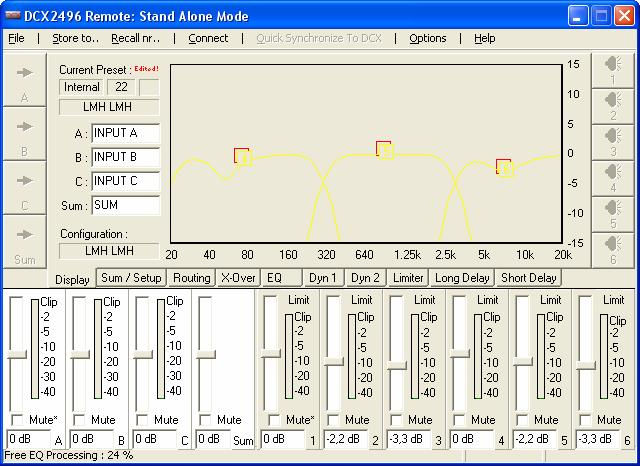Click the low-band EQ marker near 80 Hz
This screenshot has height=466, width=640.
point(243,157)
